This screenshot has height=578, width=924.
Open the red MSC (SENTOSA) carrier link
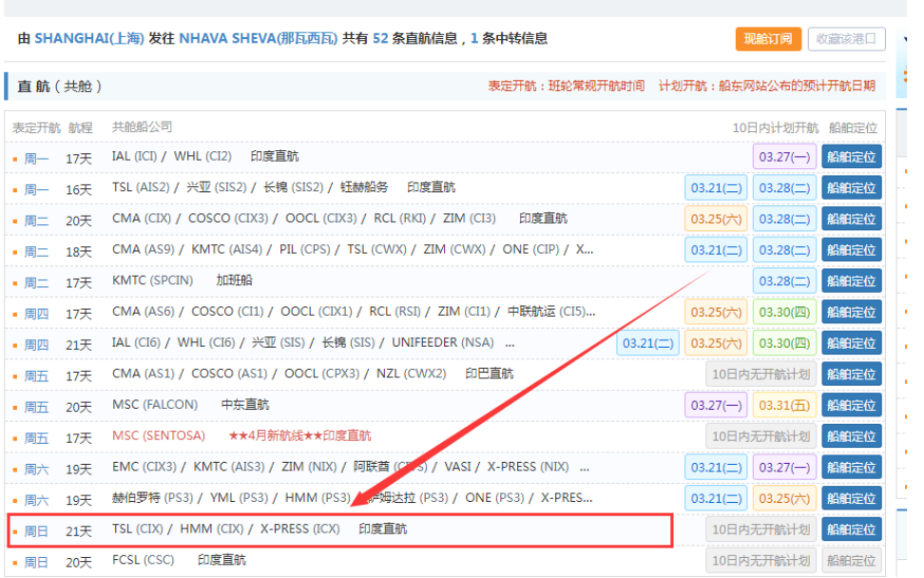point(158,435)
